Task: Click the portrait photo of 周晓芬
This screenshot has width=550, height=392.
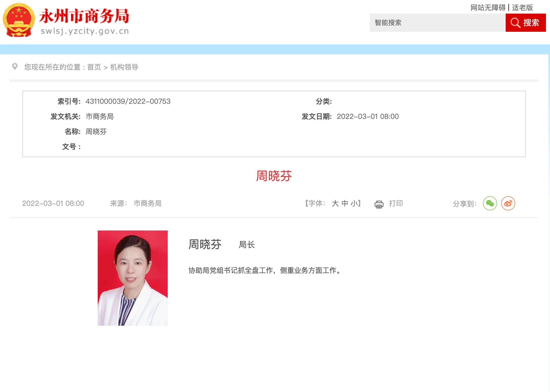Action: point(133,278)
